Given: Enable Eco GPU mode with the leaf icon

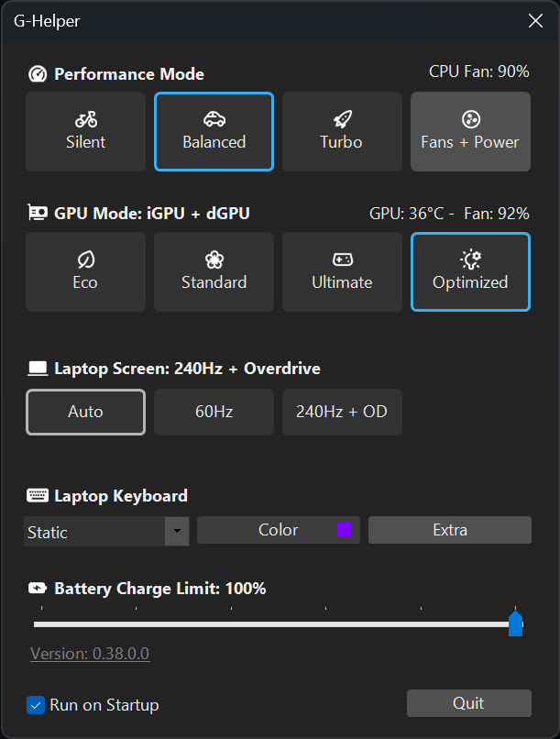Looking at the screenshot, I should pos(85,271).
